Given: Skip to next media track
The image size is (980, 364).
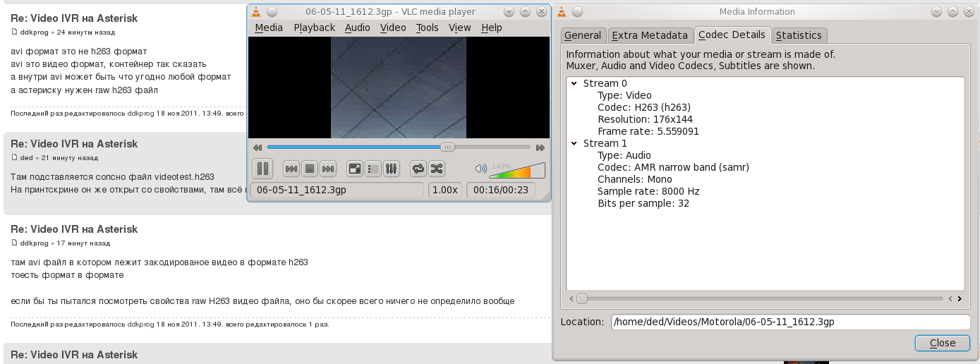Looking at the screenshot, I should [x=327, y=169].
